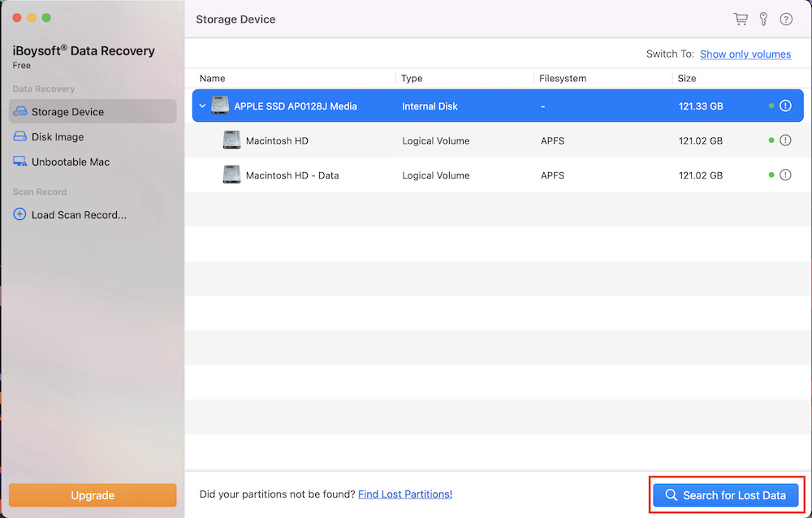The image size is (812, 518).
Task: Minimize the iBoysoft window with yellow button
Action: click(32, 18)
